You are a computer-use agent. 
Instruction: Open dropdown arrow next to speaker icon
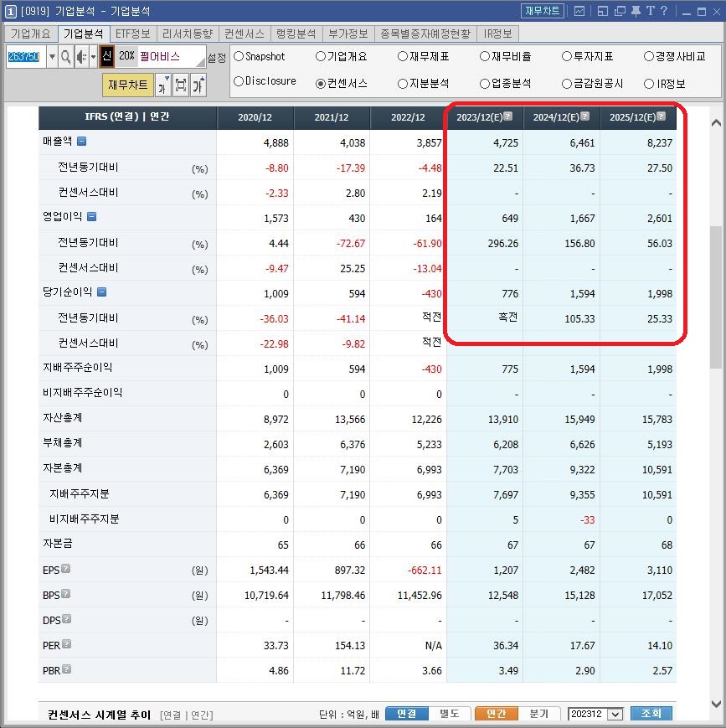pos(93,57)
